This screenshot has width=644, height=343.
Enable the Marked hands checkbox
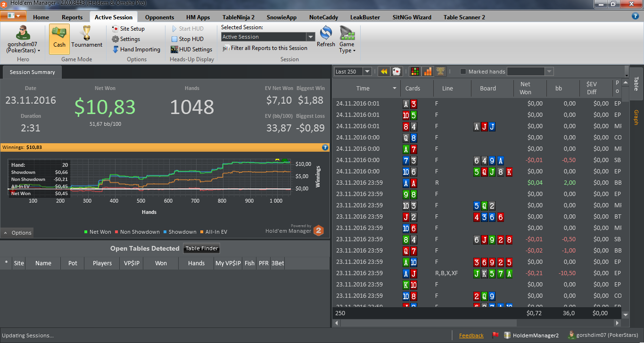463,72
